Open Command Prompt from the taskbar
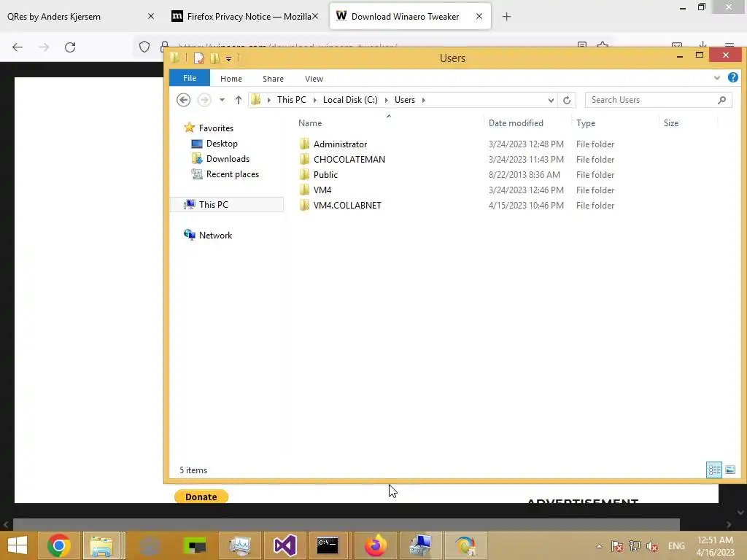Viewport: 747px width, 560px height. tap(328, 545)
